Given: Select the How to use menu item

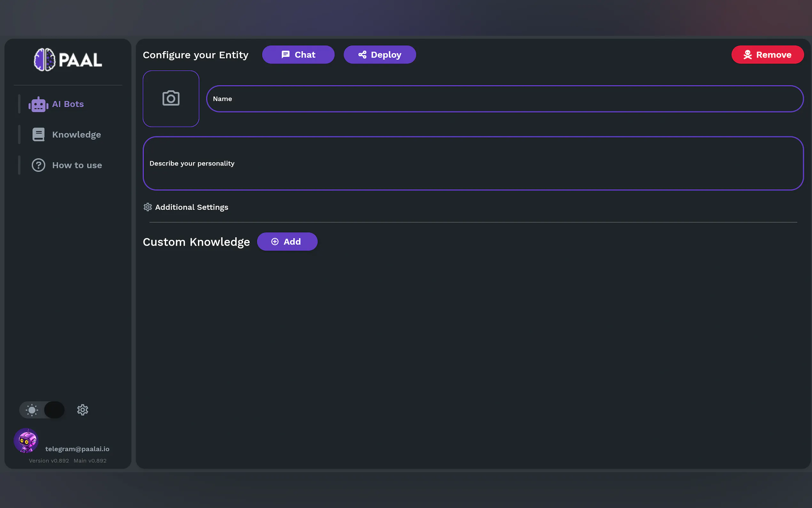Looking at the screenshot, I should tap(77, 165).
